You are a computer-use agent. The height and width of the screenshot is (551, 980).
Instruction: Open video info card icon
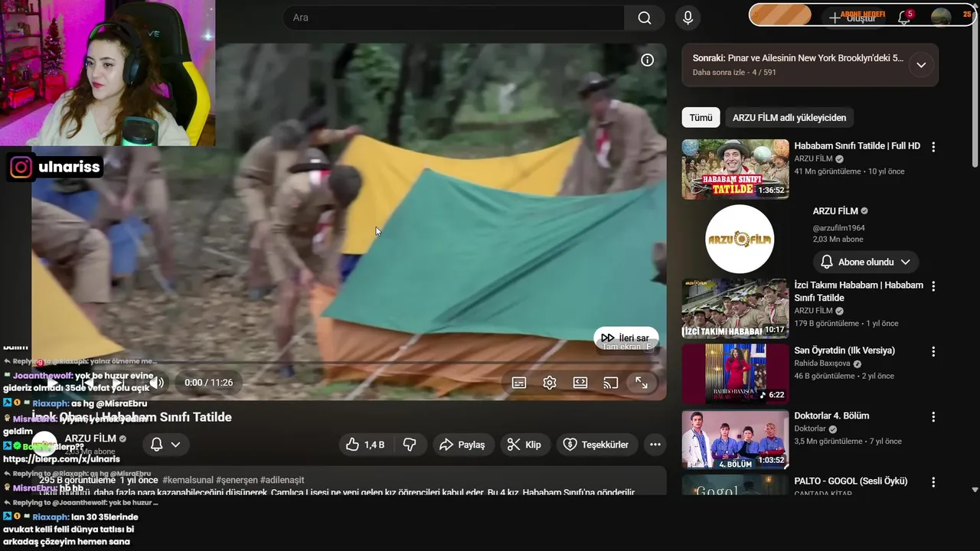(648, 60)
